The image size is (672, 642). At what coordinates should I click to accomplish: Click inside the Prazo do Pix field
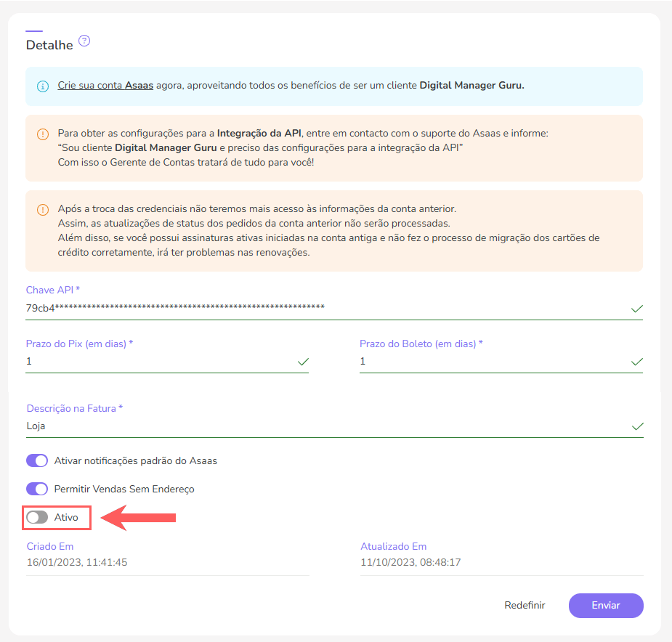[x=145, y=361]
